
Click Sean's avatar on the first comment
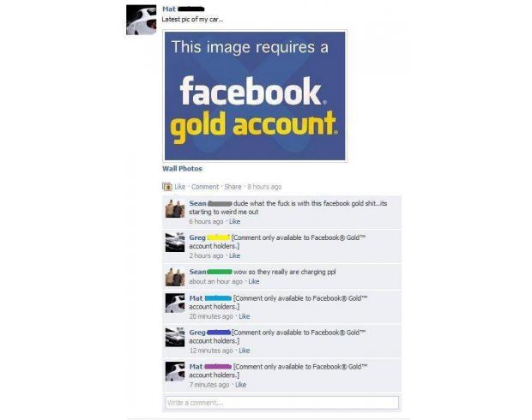[x=175, y=208]
